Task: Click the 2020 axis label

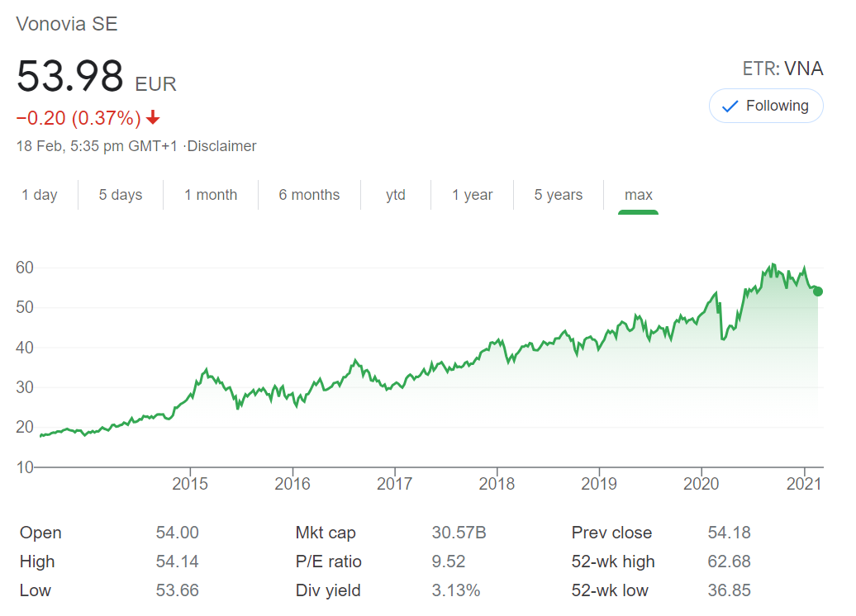Action: pos(701,483)
